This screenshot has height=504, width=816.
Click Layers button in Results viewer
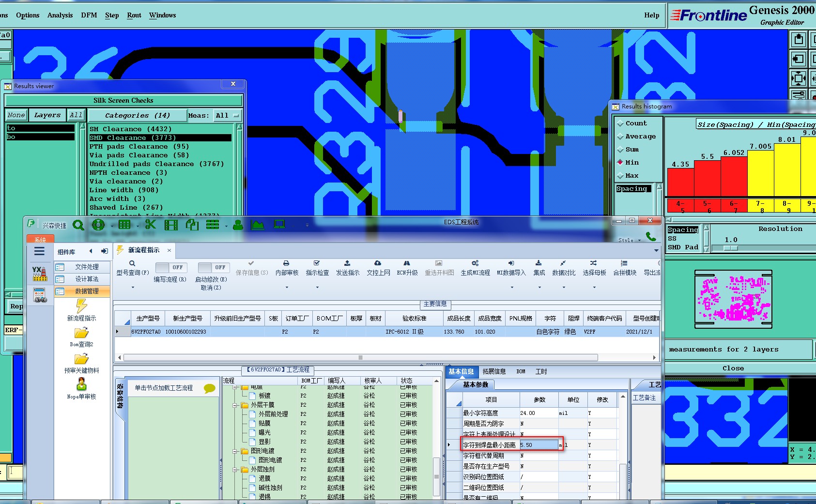tap(47, 115)
